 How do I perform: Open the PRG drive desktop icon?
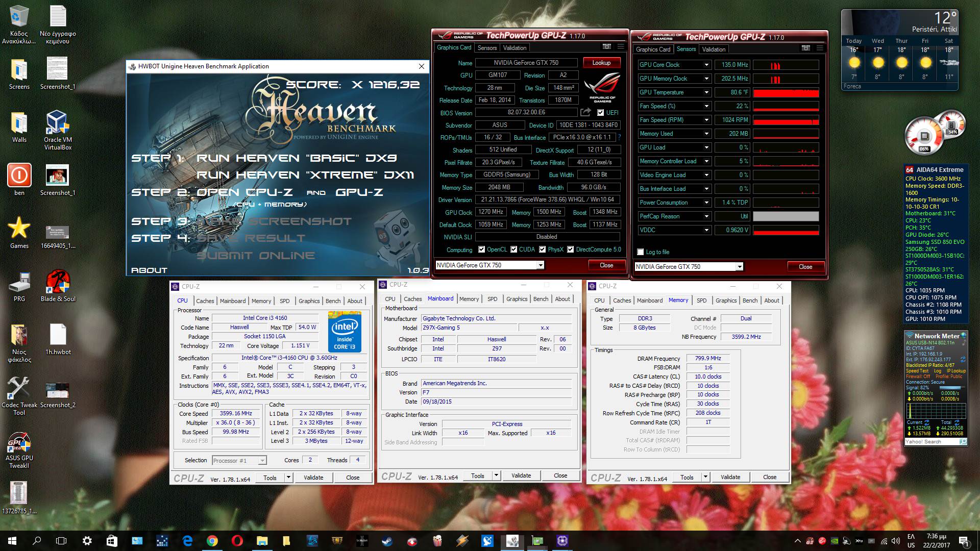[x=19, y=287]
